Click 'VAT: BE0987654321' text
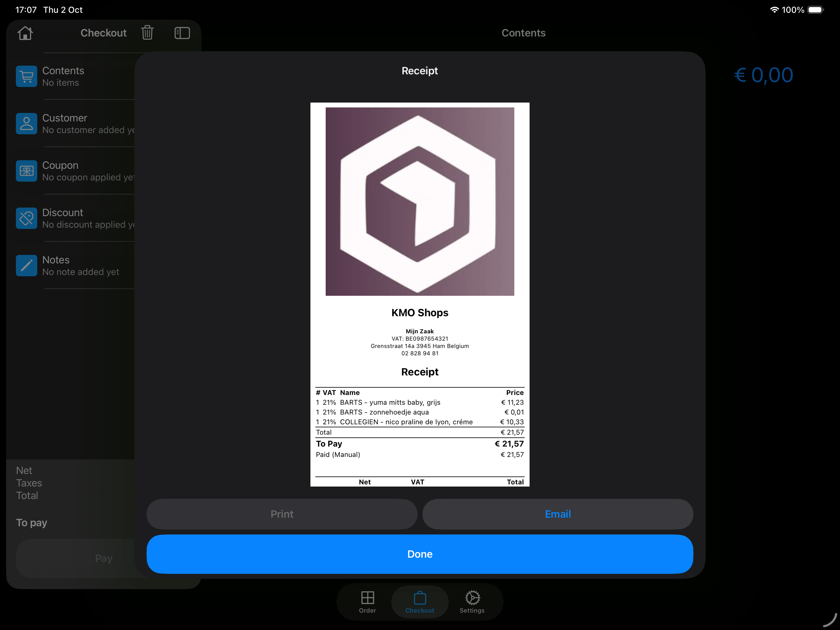The width and height of the screenshot is (840, 630). [x=420, y=339]
